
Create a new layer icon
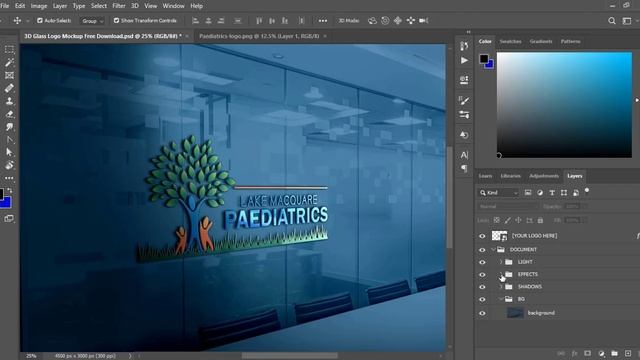(628, 353)
